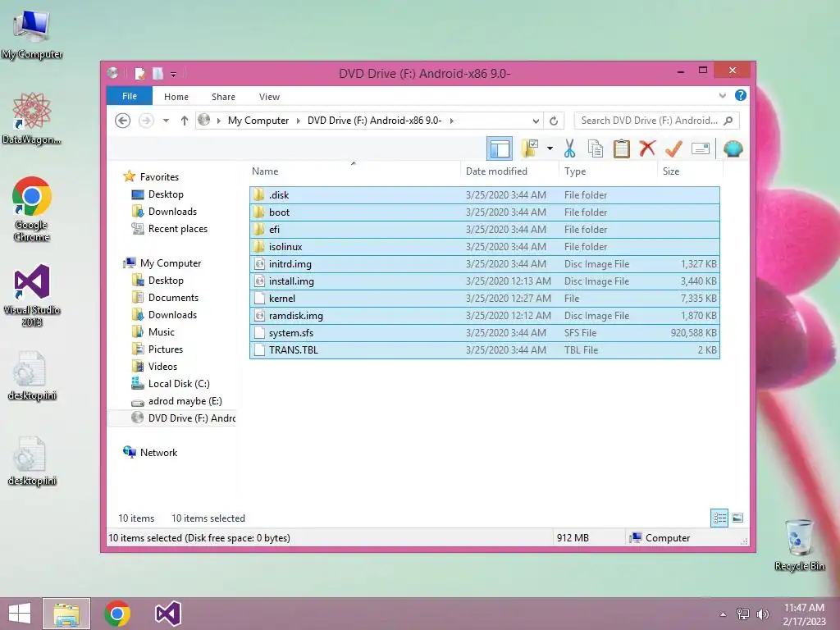The image size is (840, 630).
Task: Open the Windows Start button
Action: [x=20, y=614]
